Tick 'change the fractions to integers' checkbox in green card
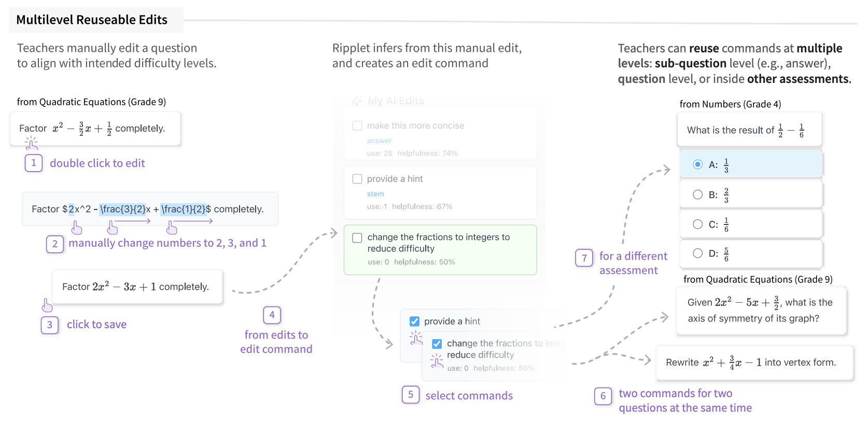Viewport: 868px width, 421px height. pyautogui.click(x=357, y=237)
